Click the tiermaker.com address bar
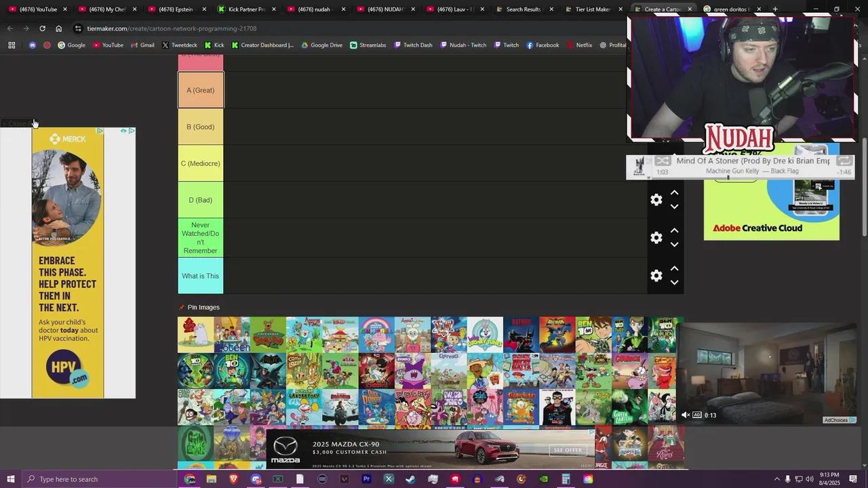 click(x=172, y=28)
